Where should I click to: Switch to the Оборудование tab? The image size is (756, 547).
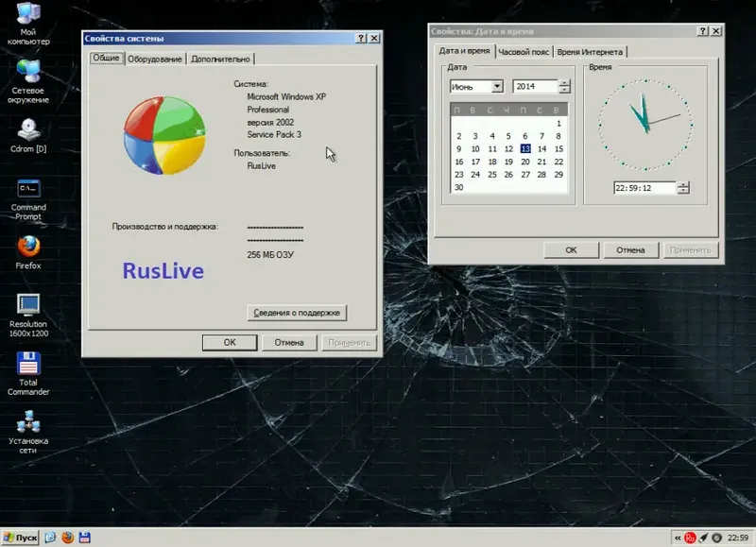click(155, 59)
